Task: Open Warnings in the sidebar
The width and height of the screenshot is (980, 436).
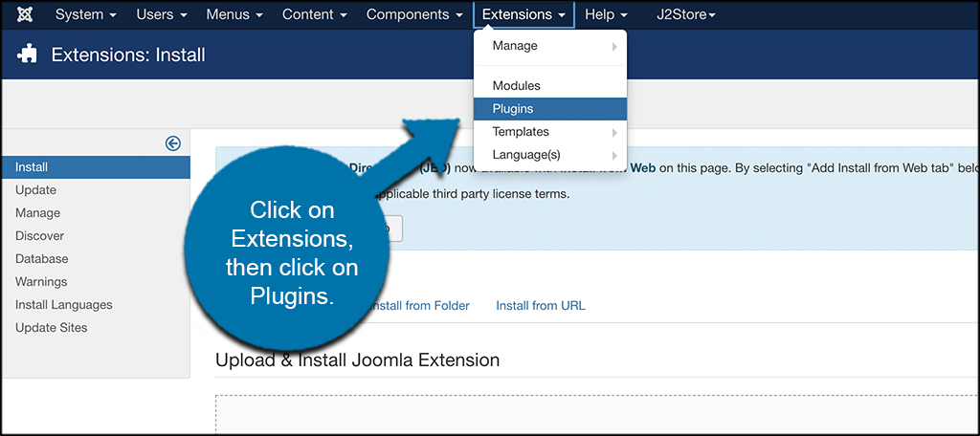Action: (x=41, y=282)
